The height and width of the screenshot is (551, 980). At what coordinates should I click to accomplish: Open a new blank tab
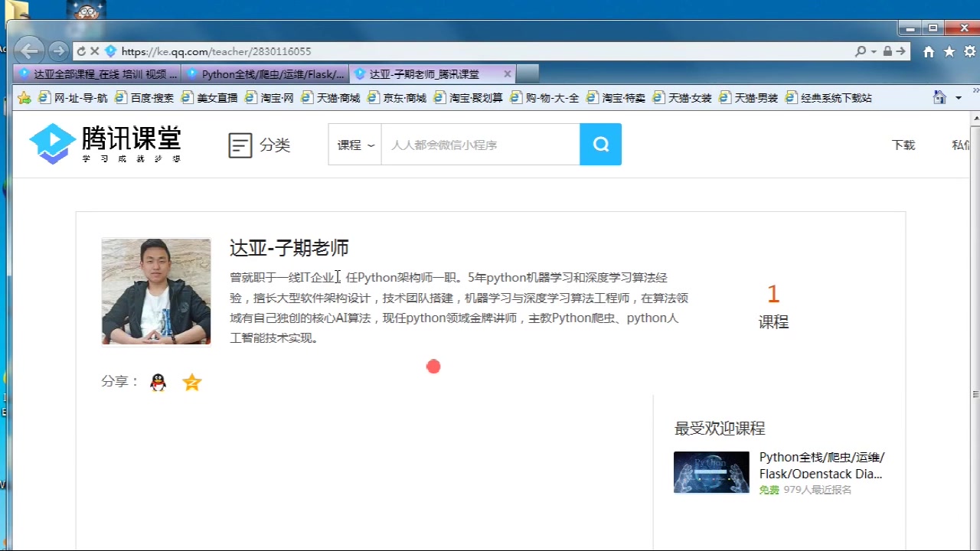pos(528,74)
